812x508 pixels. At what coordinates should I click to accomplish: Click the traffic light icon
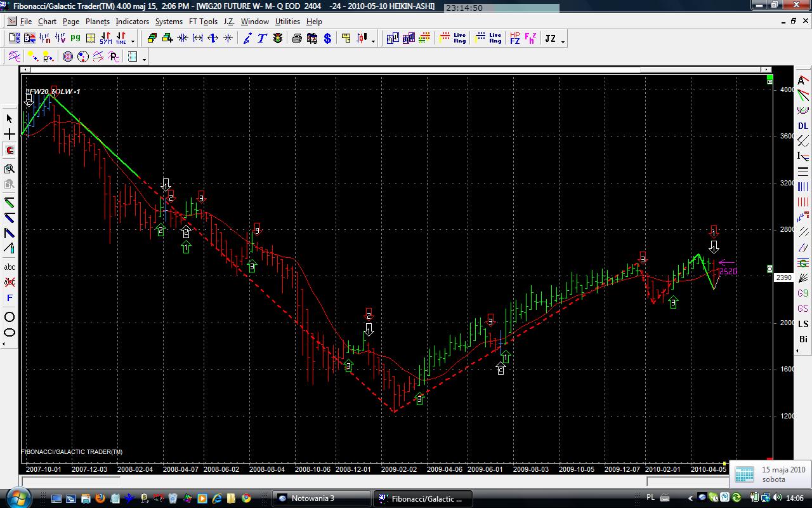coord(278,39)
